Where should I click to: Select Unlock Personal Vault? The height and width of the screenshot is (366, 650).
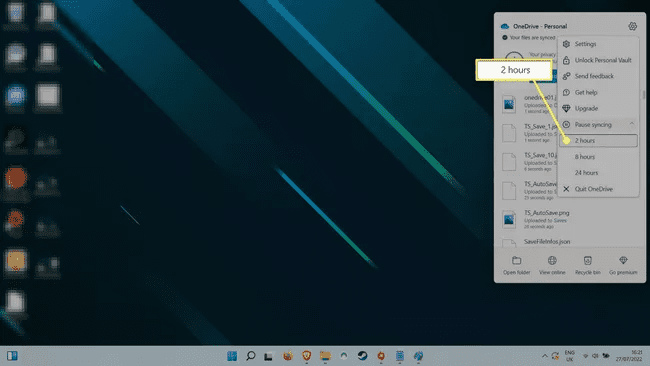click(598, 60)
